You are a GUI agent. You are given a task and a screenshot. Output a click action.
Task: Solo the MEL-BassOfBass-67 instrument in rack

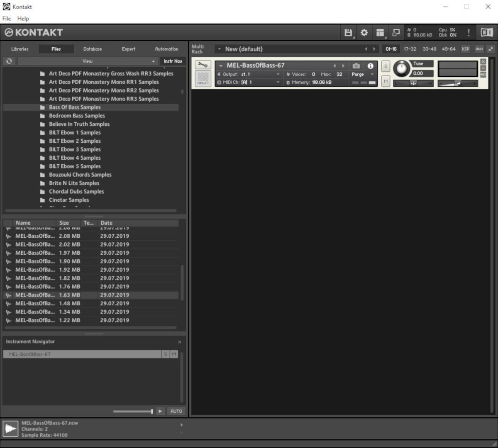tap(386, 66)
